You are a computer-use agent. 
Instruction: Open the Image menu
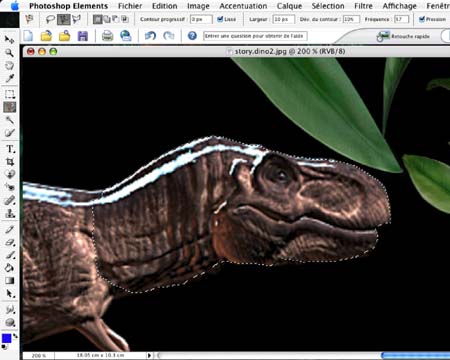click(x=198, y=6)
